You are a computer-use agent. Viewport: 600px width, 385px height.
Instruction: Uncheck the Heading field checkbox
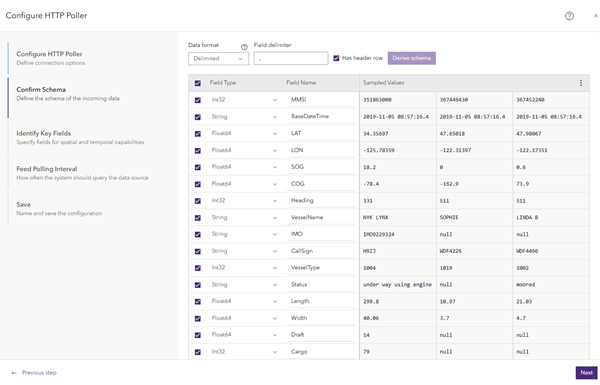click(197, 201)
